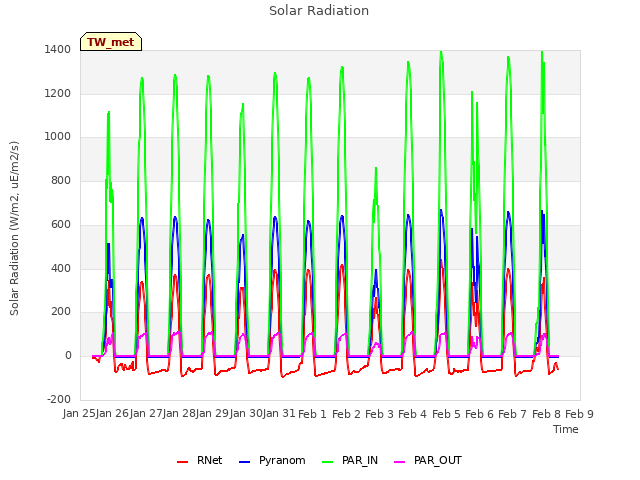Click the Time x-axis title
The image size is (640, 480).
[566, 429]
